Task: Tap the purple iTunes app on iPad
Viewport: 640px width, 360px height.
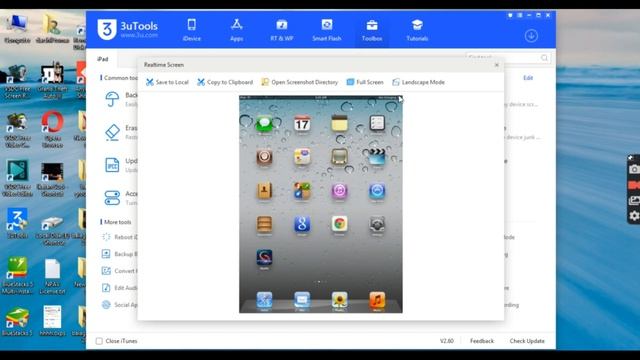Action: click(x=339, y=191)
